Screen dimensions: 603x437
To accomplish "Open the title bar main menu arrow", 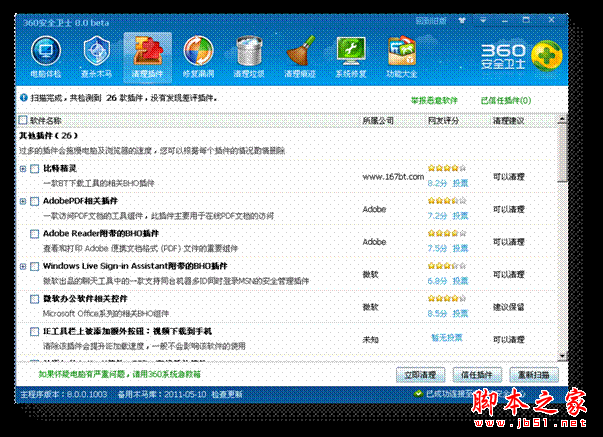I will [x=483, y=20].
